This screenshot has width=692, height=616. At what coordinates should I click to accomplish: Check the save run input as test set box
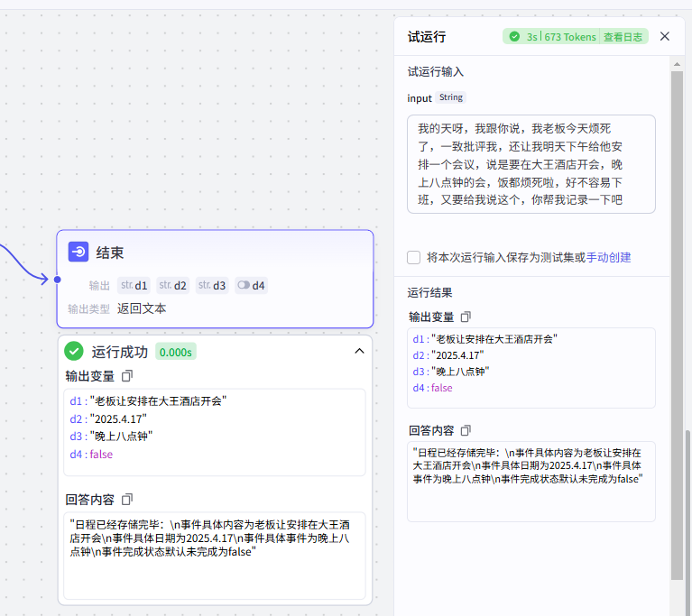click(x=414, y=257)
